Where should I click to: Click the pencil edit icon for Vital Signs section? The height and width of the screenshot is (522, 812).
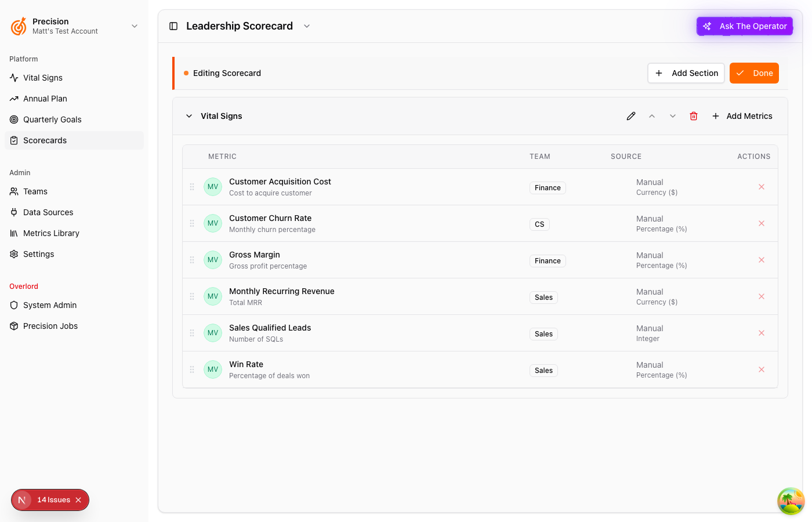631,116
